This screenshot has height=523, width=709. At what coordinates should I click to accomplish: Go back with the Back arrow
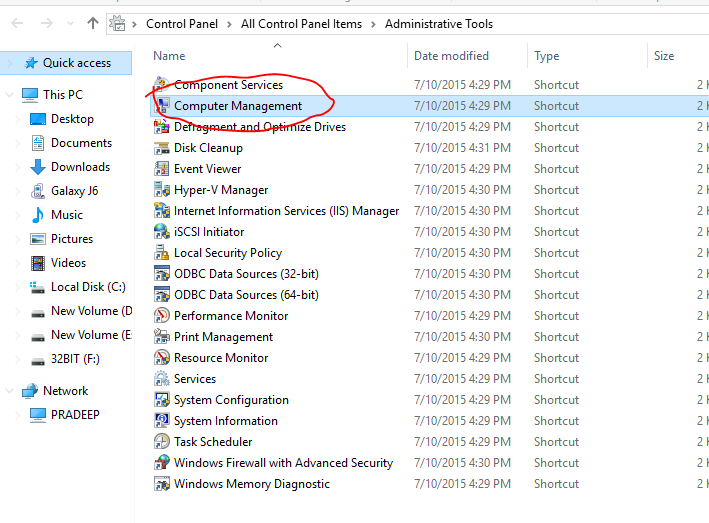17,23
